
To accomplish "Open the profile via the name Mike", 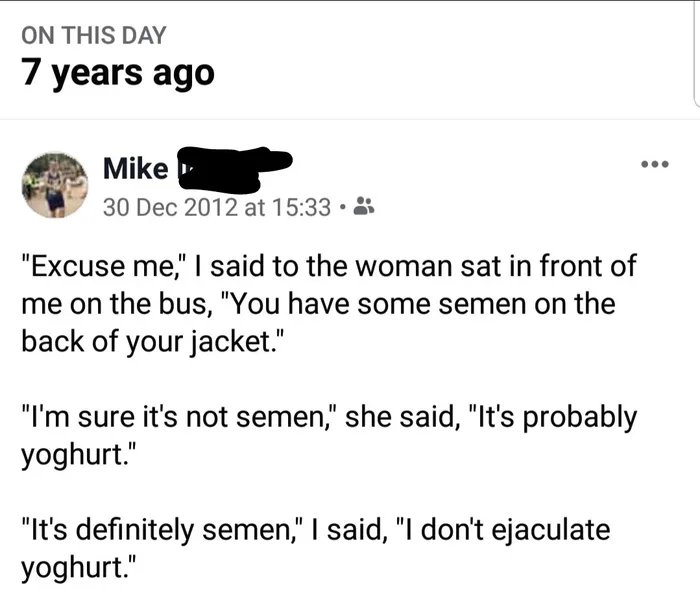I will pos(135,169).
